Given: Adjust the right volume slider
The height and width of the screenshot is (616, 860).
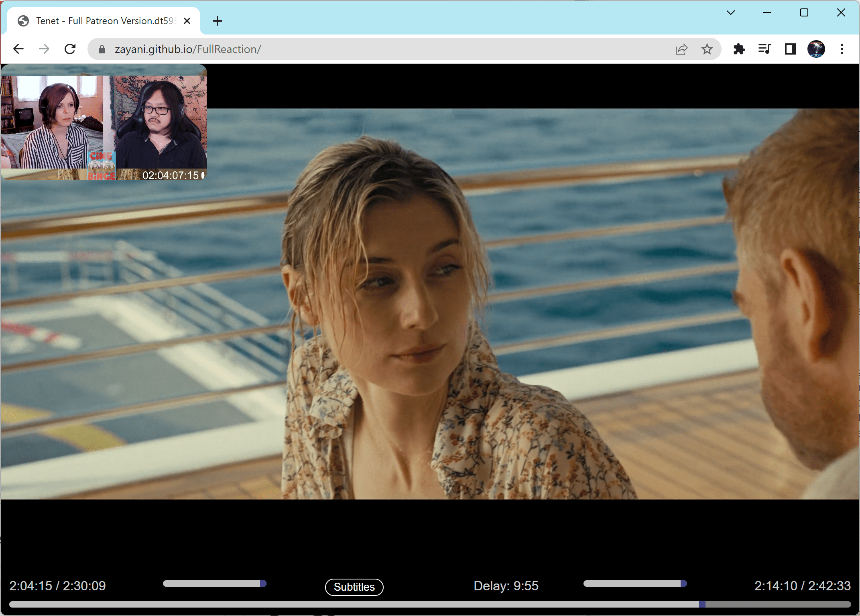Looking at the screenshot, I should (635, 583).
